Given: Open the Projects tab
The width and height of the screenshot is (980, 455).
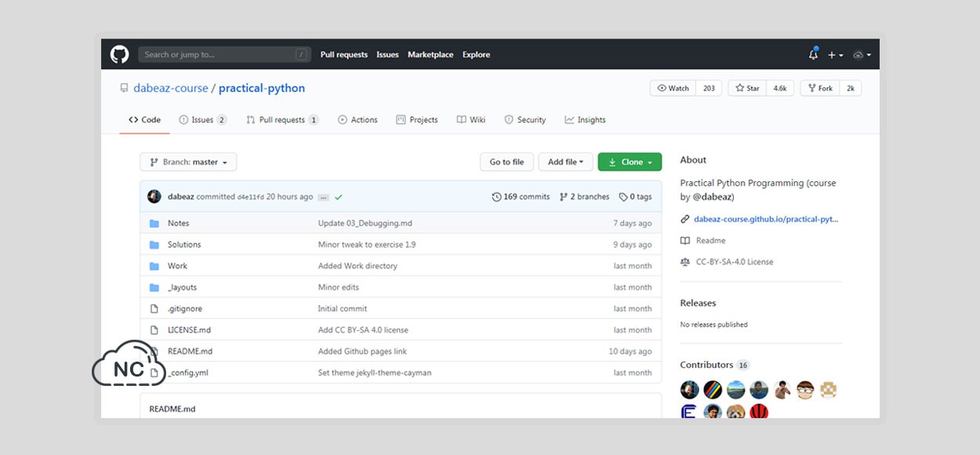Looking at the screenshot, I should 417,120.
